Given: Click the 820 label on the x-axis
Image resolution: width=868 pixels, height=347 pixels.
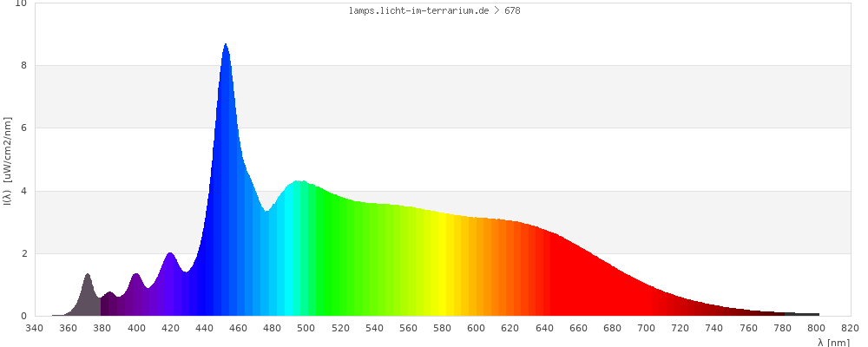Looking at the screenshot, I should 851,328.
